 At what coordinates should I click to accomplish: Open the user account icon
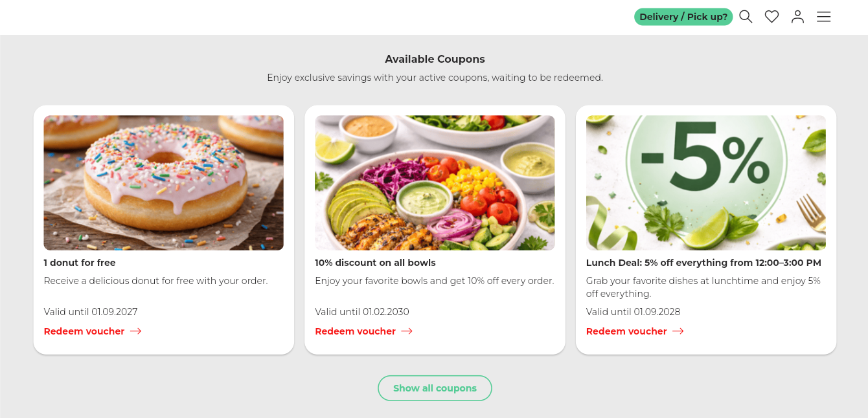click(797, 17)
